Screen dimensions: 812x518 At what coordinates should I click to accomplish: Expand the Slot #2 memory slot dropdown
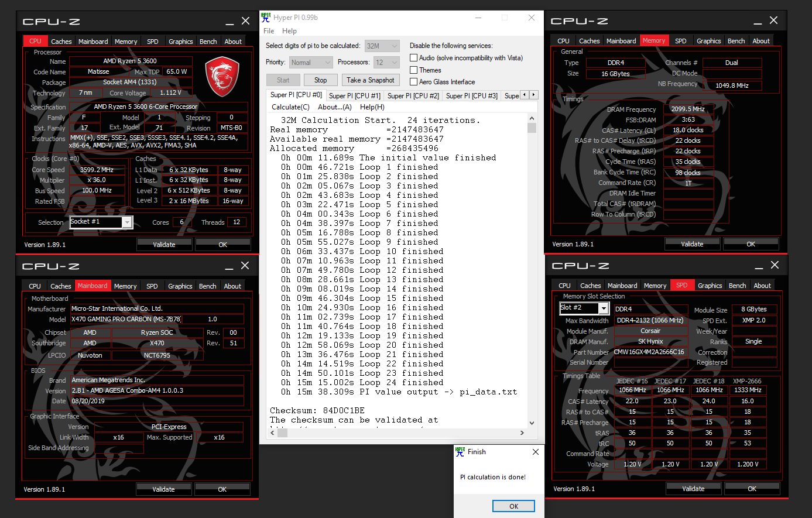click(603, 308)
